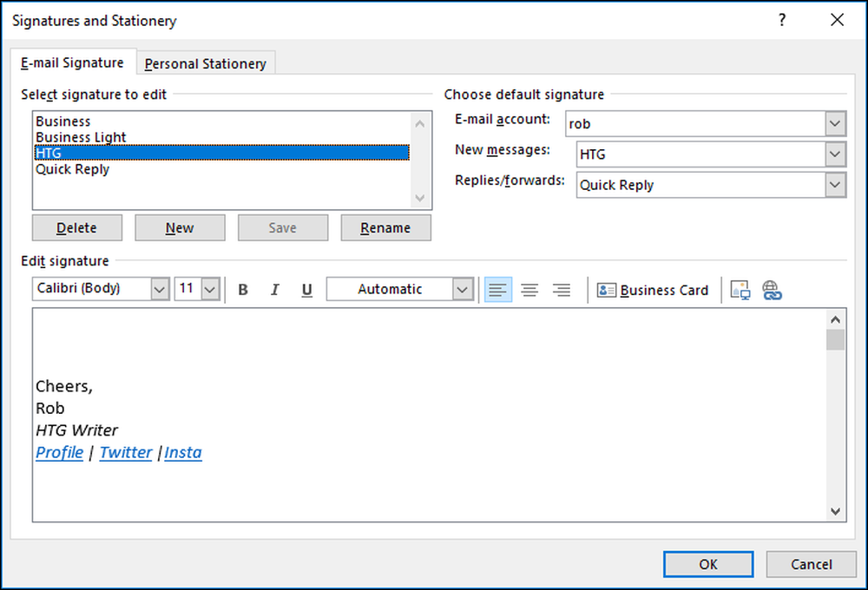Screen dimensions: 868x590
Task: Align signature text right
Action: point(562,290)
